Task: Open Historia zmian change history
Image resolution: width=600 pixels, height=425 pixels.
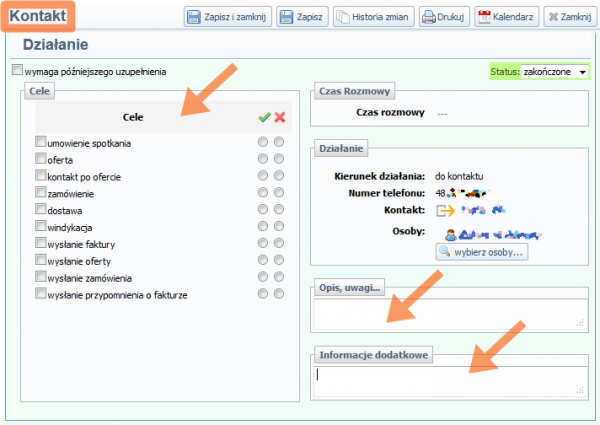Action: 372,17
